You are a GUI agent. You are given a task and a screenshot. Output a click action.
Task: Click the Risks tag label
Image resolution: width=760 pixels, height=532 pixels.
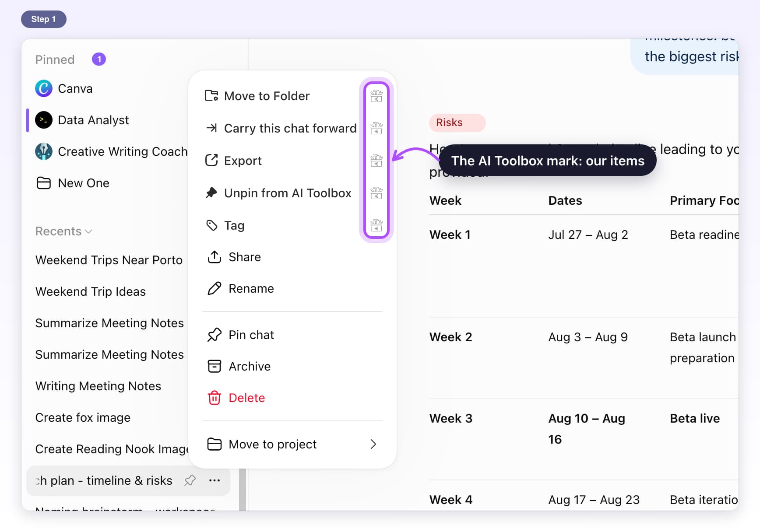457,122
